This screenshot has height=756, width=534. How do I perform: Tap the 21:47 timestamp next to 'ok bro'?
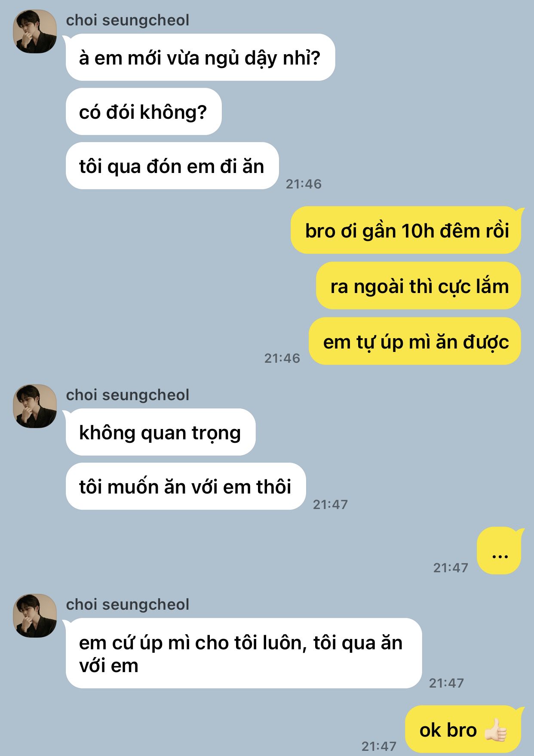[x=379, y=746]
